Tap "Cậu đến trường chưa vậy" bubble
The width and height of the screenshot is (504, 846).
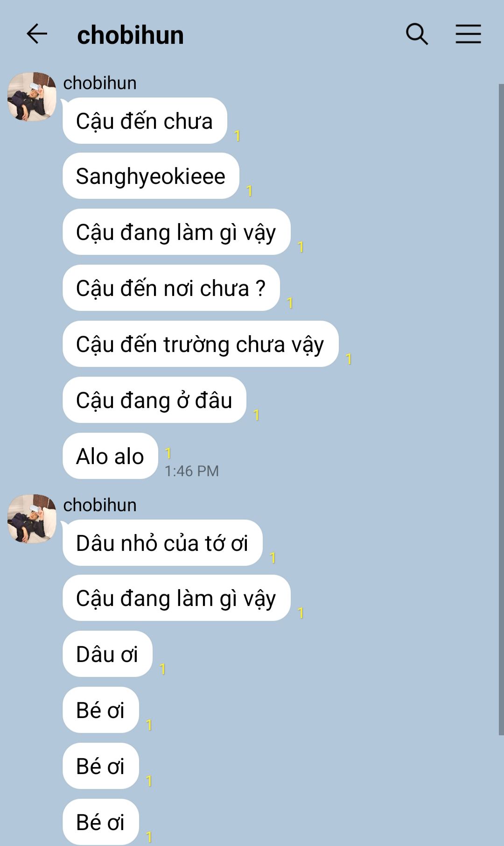(x=201, y=344)
